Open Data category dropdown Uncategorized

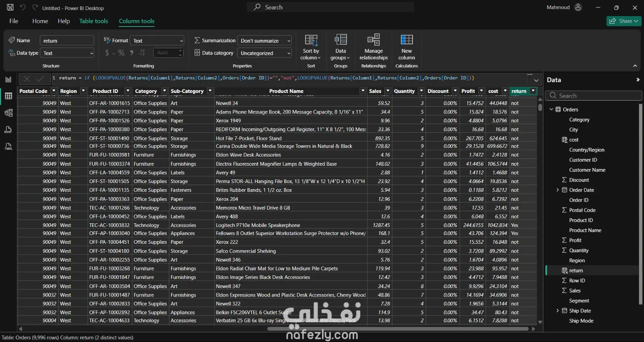(x=264, y=53)
